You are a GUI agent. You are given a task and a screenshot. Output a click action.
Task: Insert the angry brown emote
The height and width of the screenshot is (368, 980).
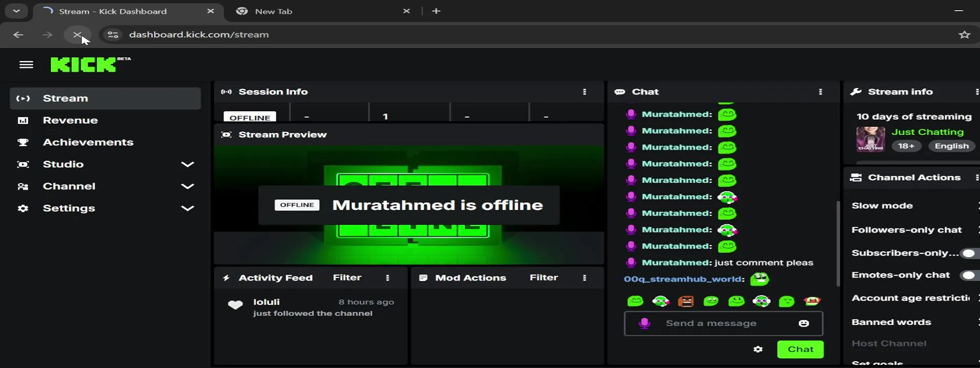685,301
